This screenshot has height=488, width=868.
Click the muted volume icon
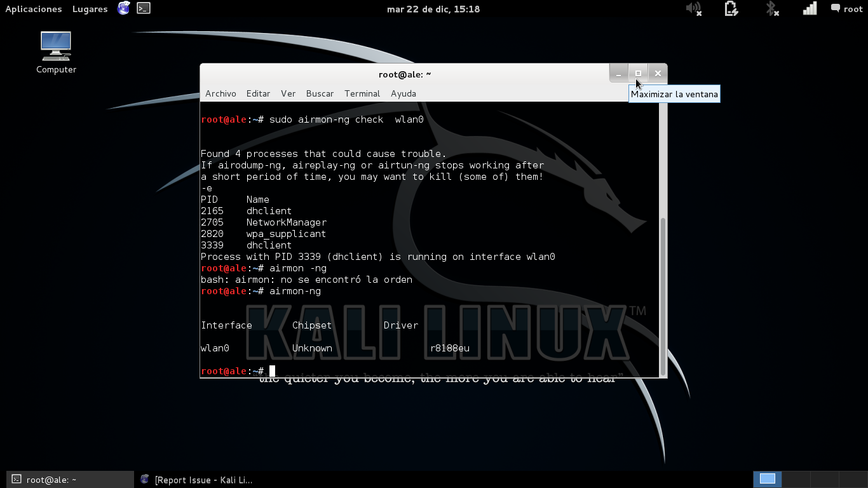click(x=693, y=9)
